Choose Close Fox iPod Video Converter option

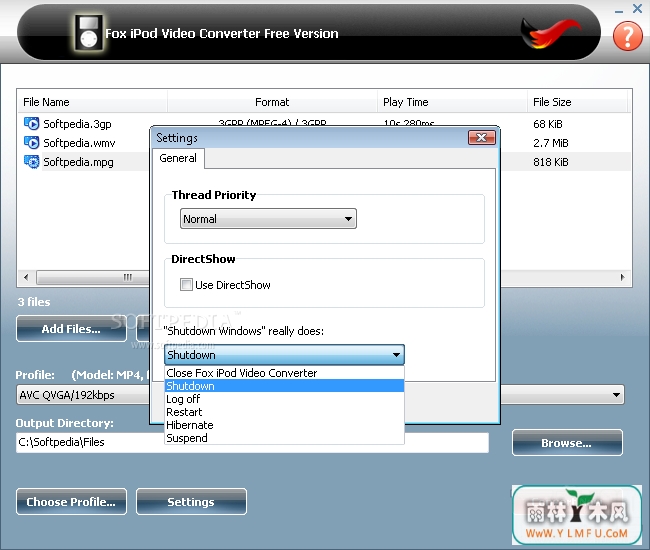(x=284, y=373)
